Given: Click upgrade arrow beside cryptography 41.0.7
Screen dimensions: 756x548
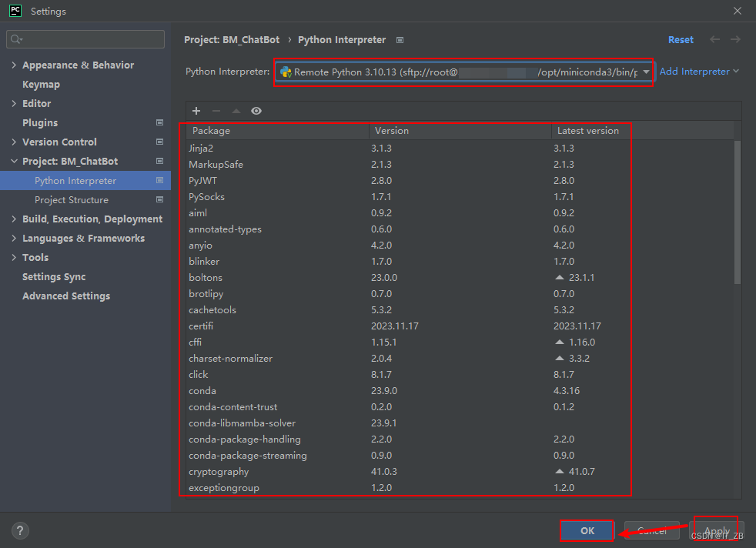Looking at the screenshot, I should coord(559,471).
